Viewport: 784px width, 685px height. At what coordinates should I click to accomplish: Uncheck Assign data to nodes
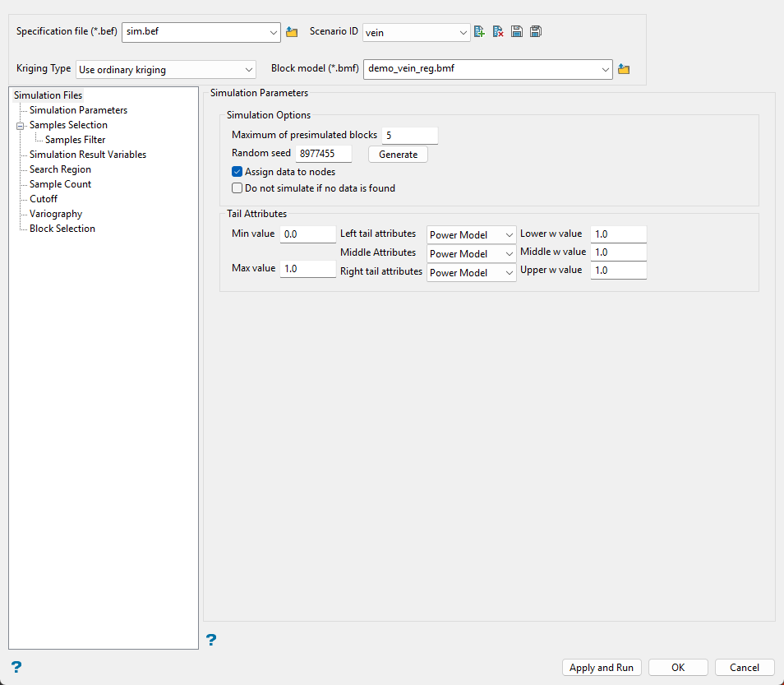click(238, 172)
